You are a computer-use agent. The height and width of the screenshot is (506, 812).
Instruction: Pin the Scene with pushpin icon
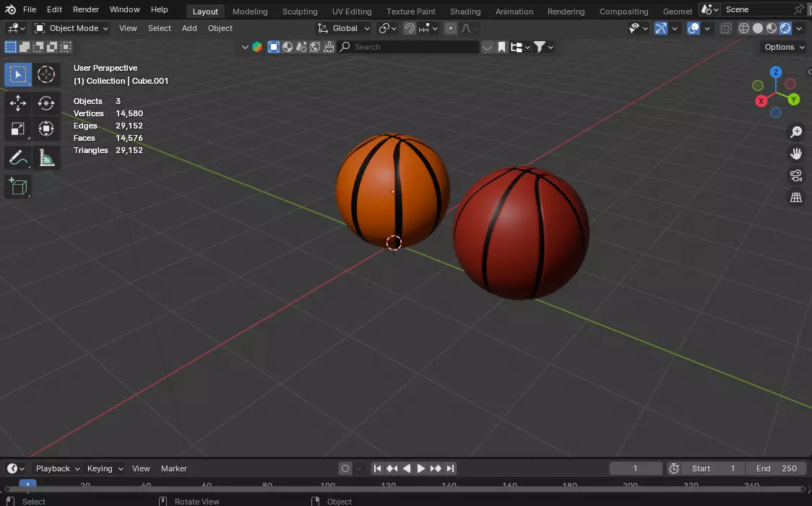(x=799, y=9)
